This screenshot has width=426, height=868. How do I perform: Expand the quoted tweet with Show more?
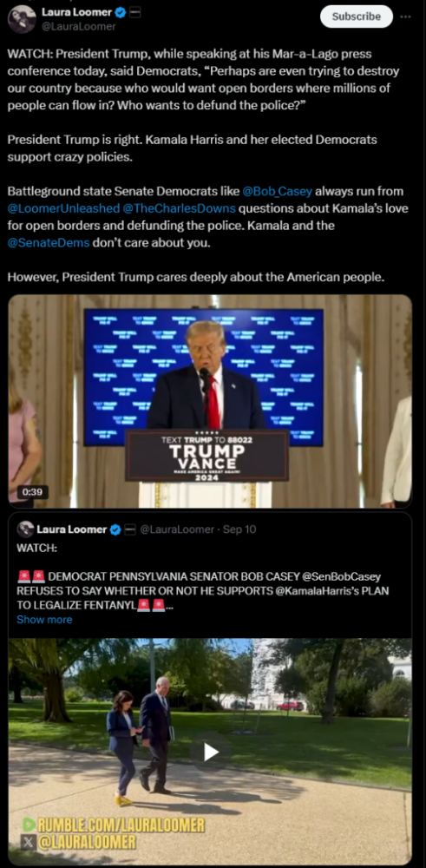(x=44, y=620)
